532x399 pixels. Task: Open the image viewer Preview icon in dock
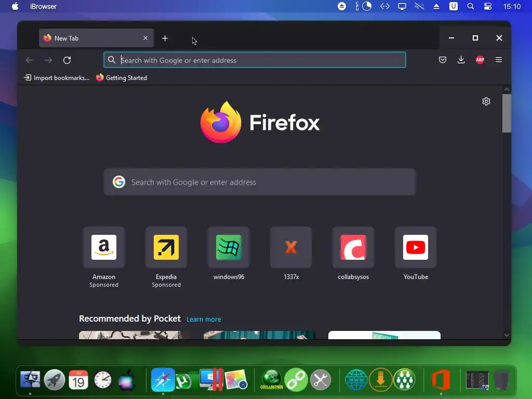click(x=236, y=380)
